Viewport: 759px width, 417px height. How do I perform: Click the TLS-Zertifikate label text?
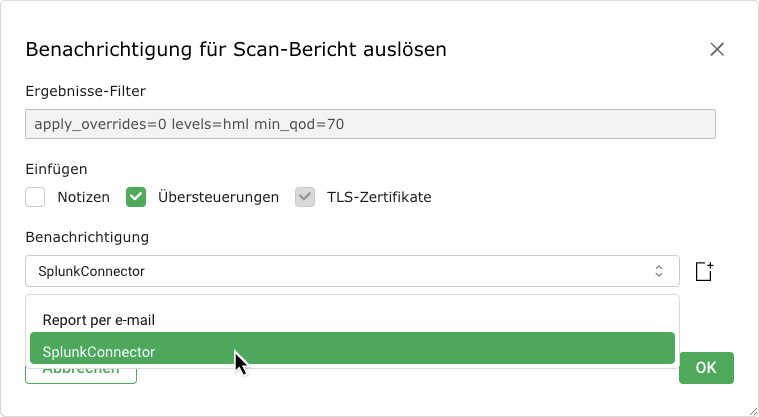coord(379,197)
